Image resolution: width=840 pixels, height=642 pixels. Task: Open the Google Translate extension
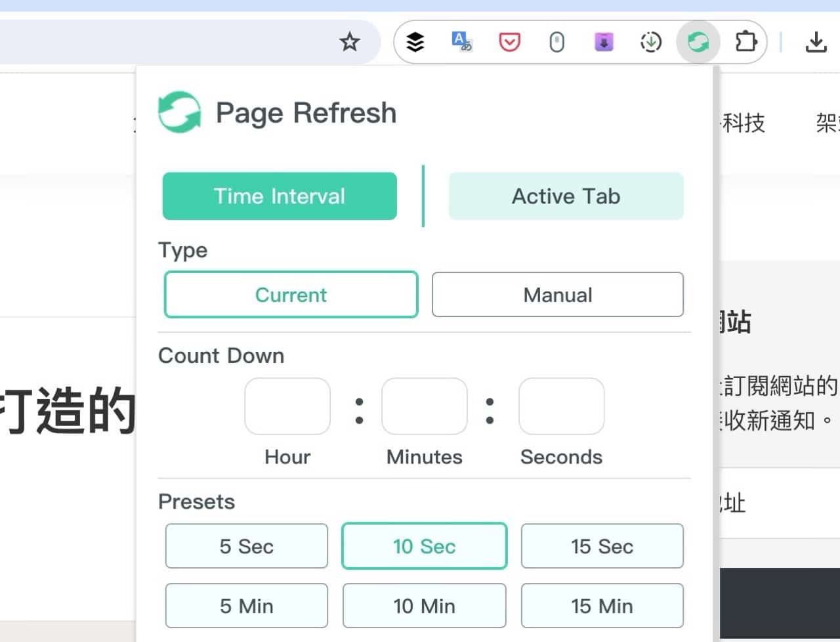coord(461,41)
